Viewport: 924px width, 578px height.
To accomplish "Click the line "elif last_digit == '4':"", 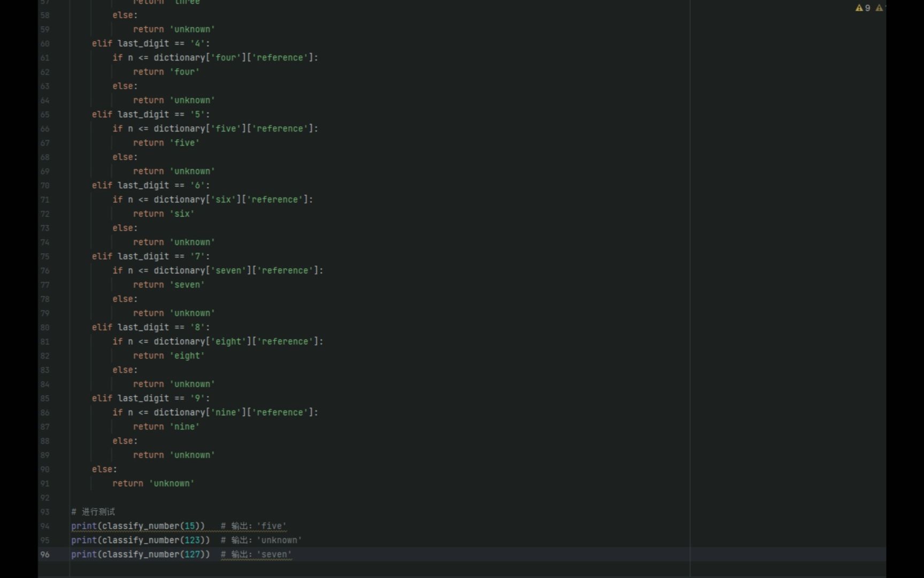I will pos(151,43).
